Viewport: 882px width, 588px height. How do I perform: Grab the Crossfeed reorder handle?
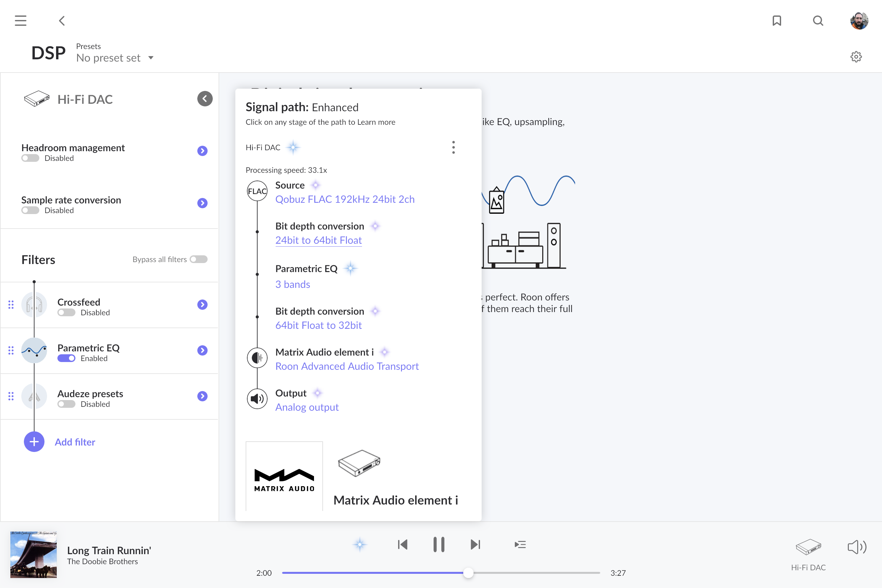tap(11, 305)
